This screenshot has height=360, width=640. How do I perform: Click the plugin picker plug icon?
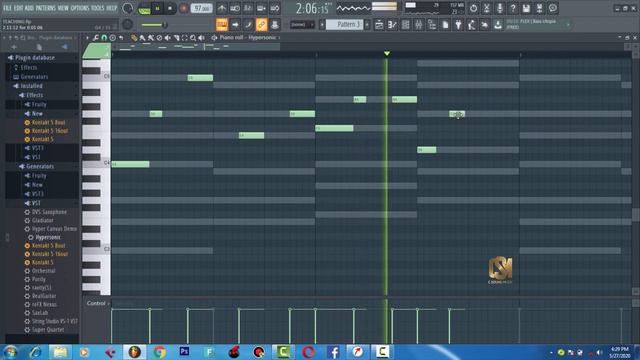[x=458, y=25]
